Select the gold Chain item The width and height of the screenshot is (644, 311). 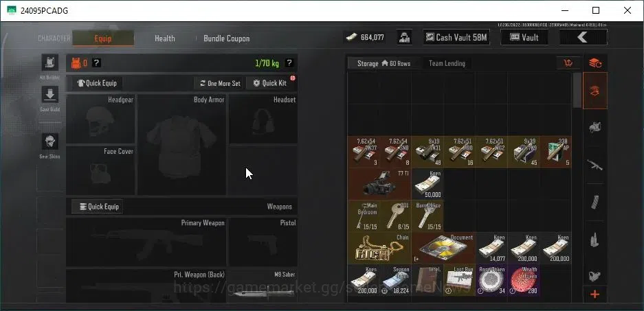[379, 249]
